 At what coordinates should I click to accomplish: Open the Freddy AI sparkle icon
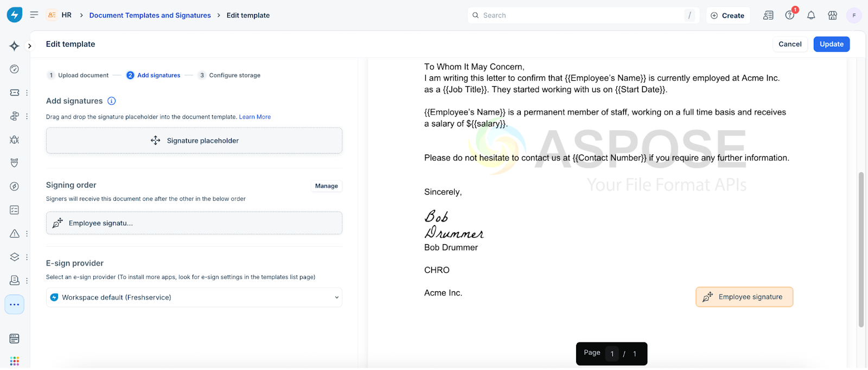(x=15, y=46)
